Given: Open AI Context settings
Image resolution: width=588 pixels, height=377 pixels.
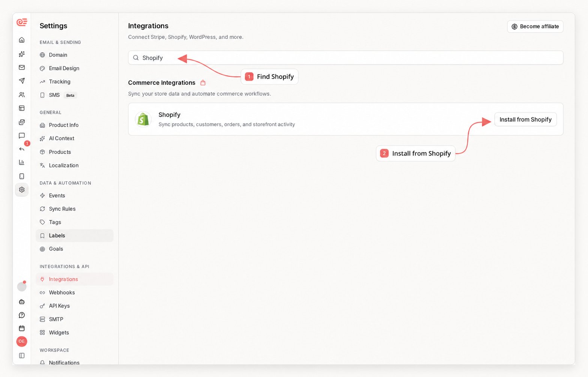Looking at the screenshot, I should pyautogui.click(x=75, y=138).
